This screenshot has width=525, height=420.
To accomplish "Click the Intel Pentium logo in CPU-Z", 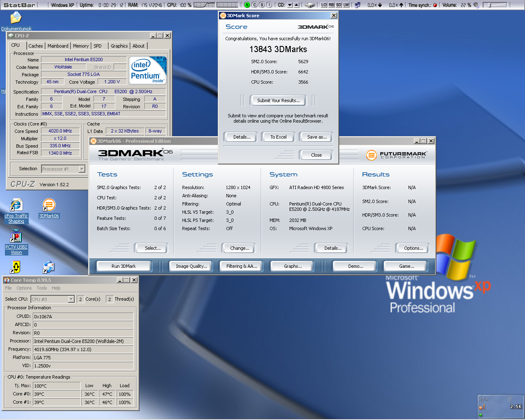I will point(148,71).
